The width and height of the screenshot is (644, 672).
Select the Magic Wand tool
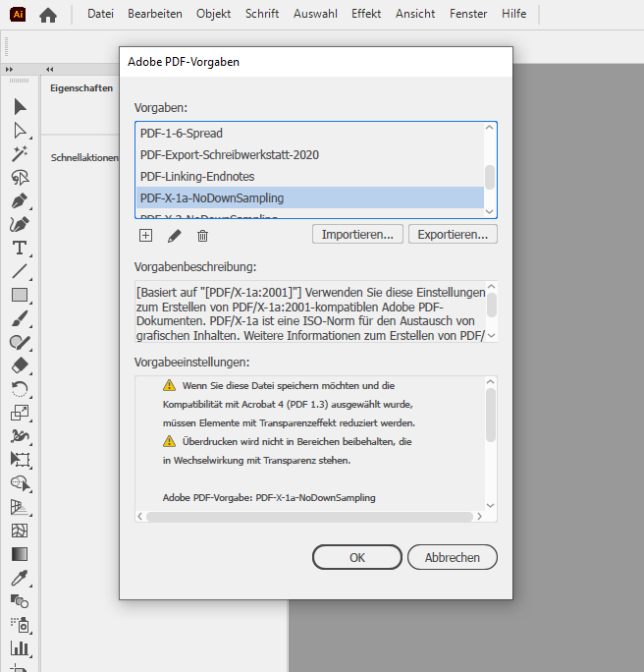pos(20,153)
